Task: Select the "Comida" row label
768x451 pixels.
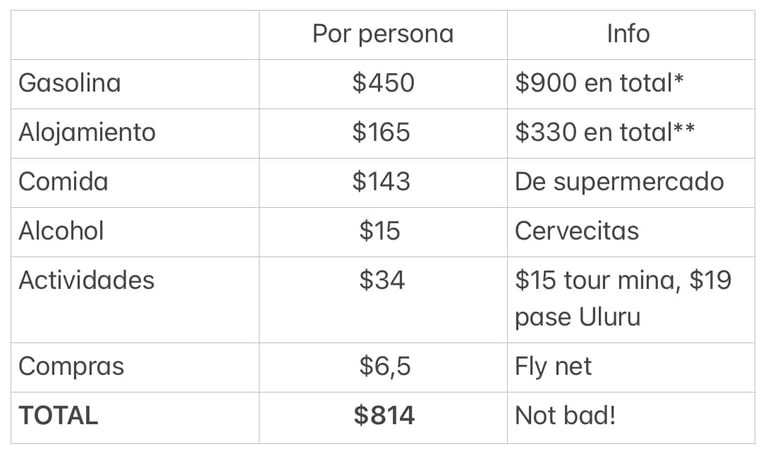Action: (63, 182)
